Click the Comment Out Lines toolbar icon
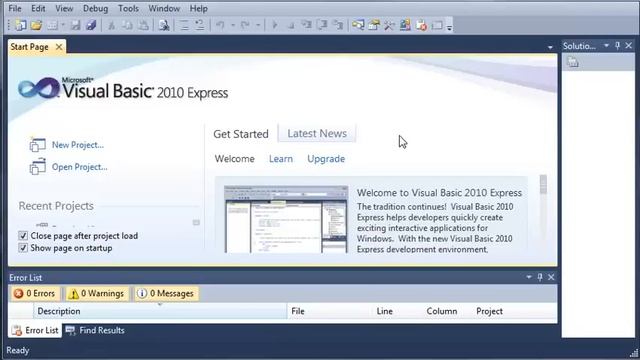 pyautogui.click(x=184, y=25)
